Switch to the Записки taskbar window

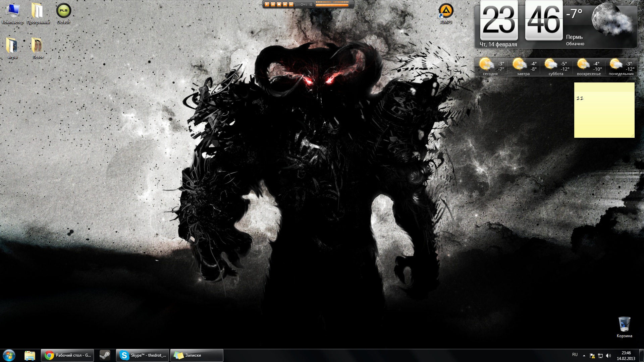(197, 355)
